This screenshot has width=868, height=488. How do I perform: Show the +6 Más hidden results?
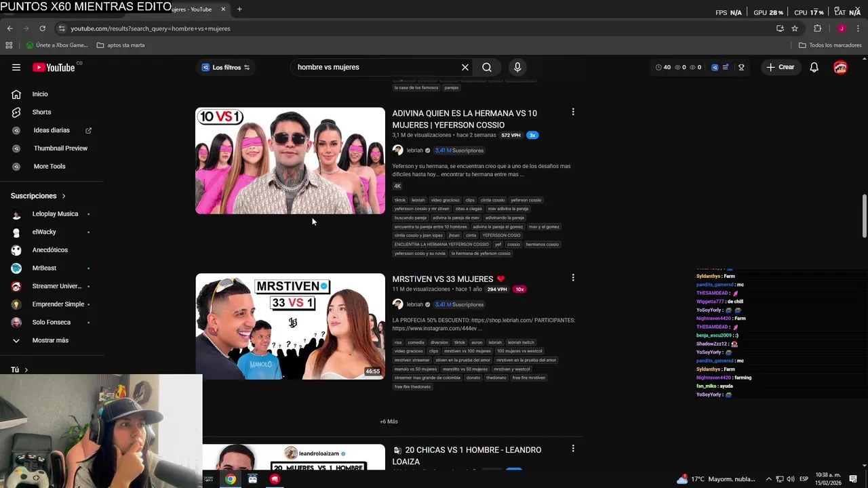click(389, 422)
